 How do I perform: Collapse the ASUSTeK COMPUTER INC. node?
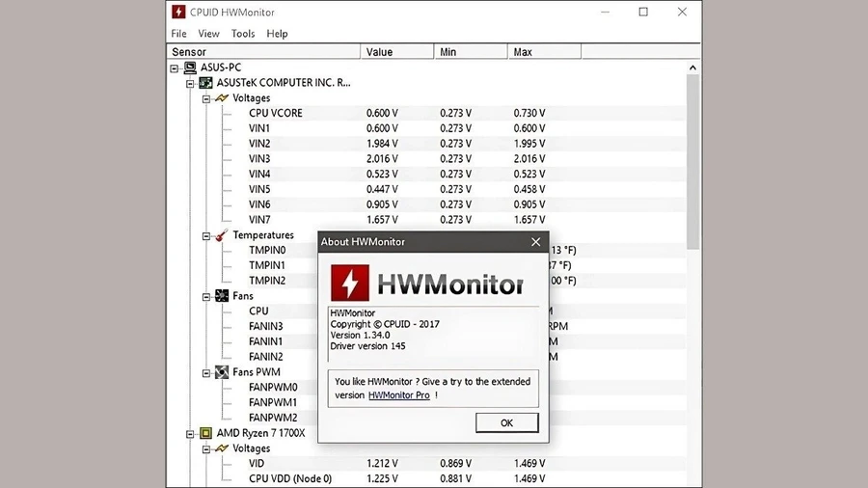(190, 84)
